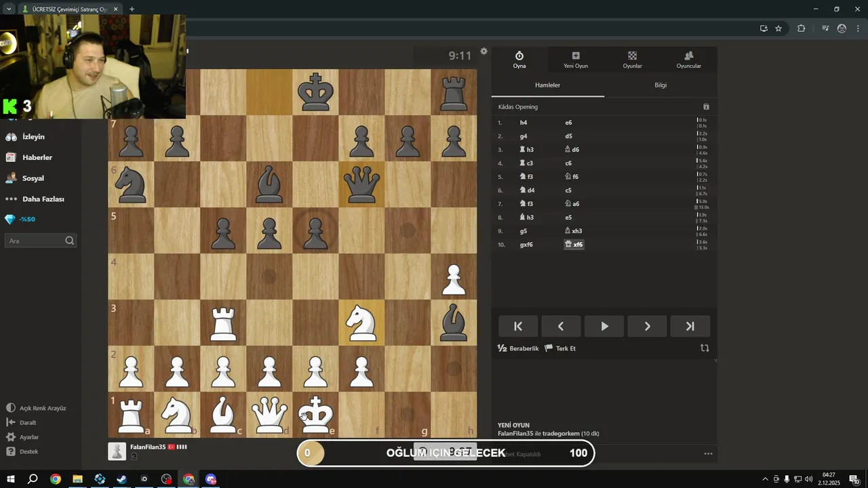Image resolution: width=868 pixels, height=488 pixels.
Task: Toggle Açık Renk Arayüz light theme
Action: pos(37,408)
